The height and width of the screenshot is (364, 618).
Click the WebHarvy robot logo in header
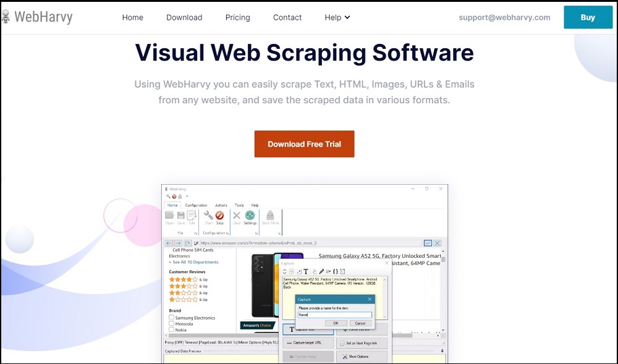[6, 17]
